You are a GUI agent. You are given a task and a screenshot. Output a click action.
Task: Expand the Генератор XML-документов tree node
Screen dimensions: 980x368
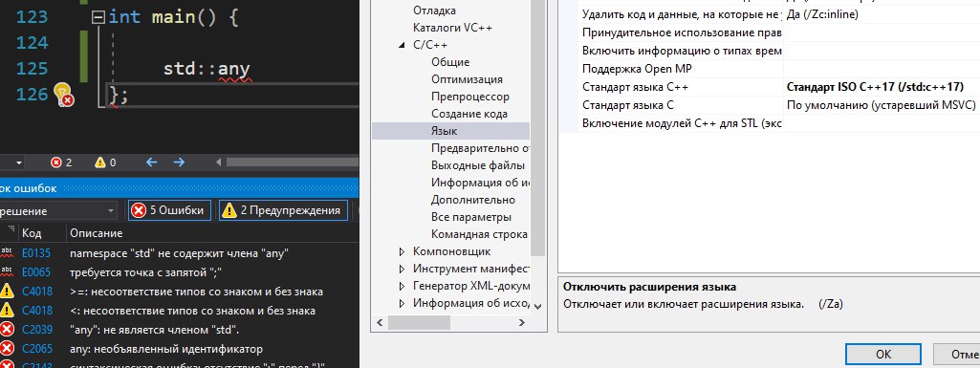[x=402, y=286]
